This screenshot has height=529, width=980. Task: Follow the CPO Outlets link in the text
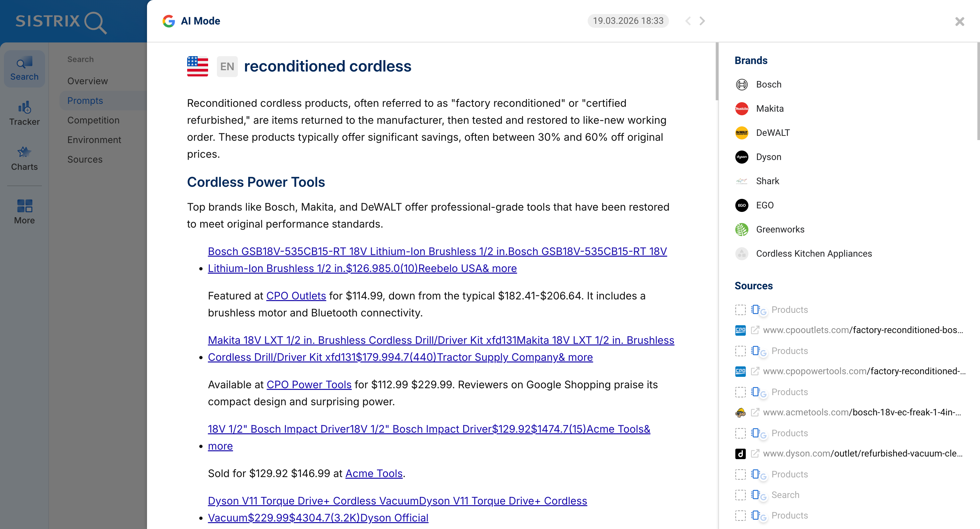296,296
